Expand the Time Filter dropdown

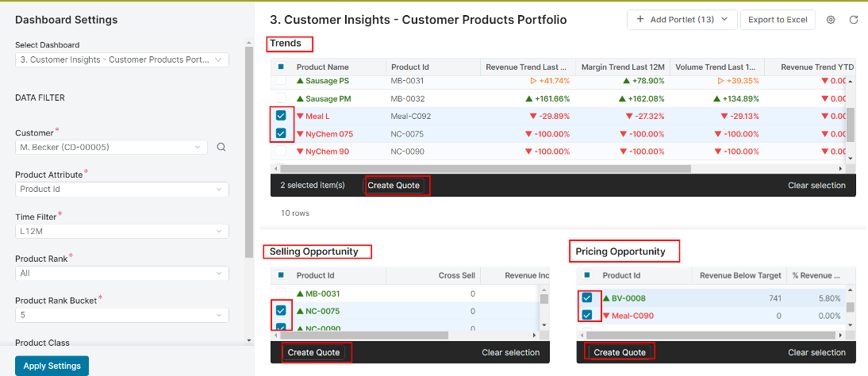point(121,232)
